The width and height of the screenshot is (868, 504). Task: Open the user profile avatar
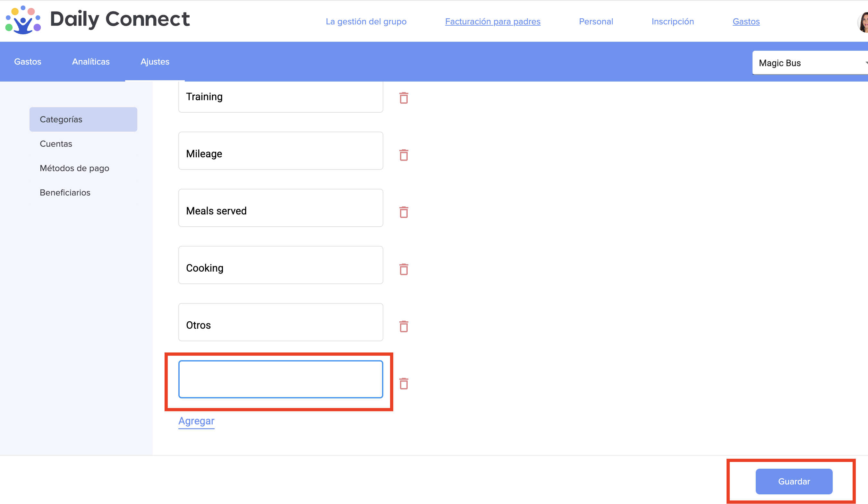[863, 22]
